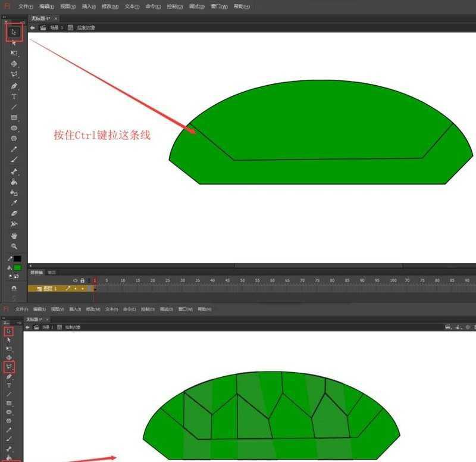Click the back arrow in the edit bar

click(32, 27)
